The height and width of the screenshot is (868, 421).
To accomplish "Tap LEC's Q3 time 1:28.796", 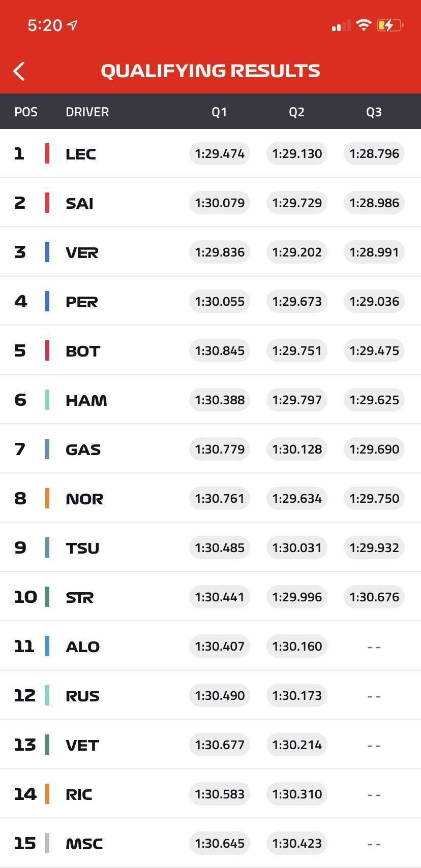I will tap(374, 153).
